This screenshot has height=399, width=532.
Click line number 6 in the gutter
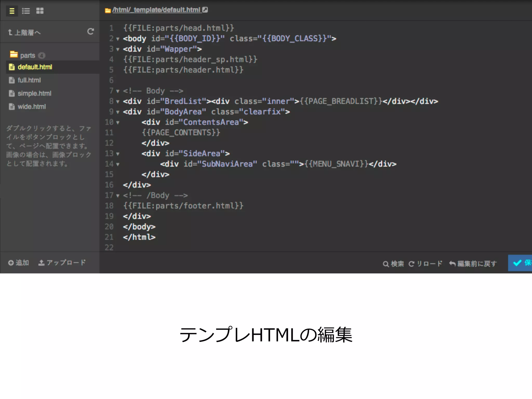coord(111,80)
